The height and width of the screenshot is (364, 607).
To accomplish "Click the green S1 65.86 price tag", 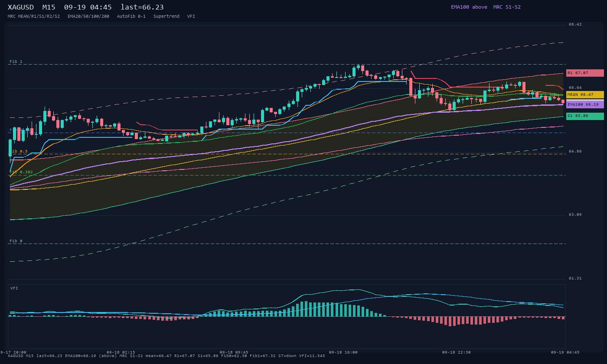I will (585, 116).
